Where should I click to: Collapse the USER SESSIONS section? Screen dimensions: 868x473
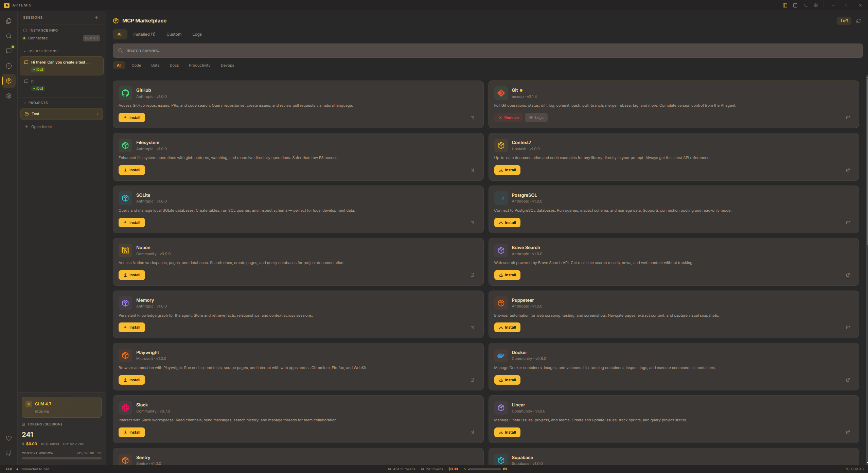point(25,51)
